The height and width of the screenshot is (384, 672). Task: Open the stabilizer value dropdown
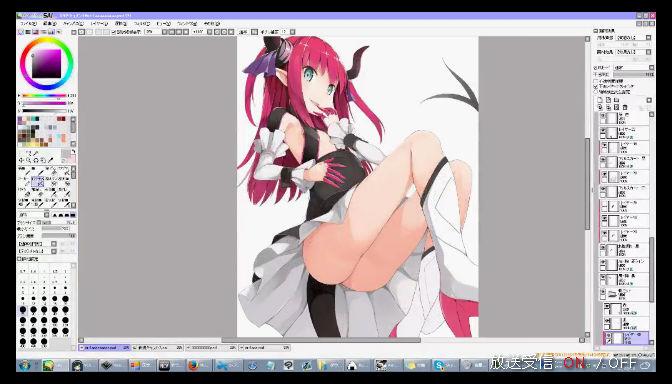[293, 32]
